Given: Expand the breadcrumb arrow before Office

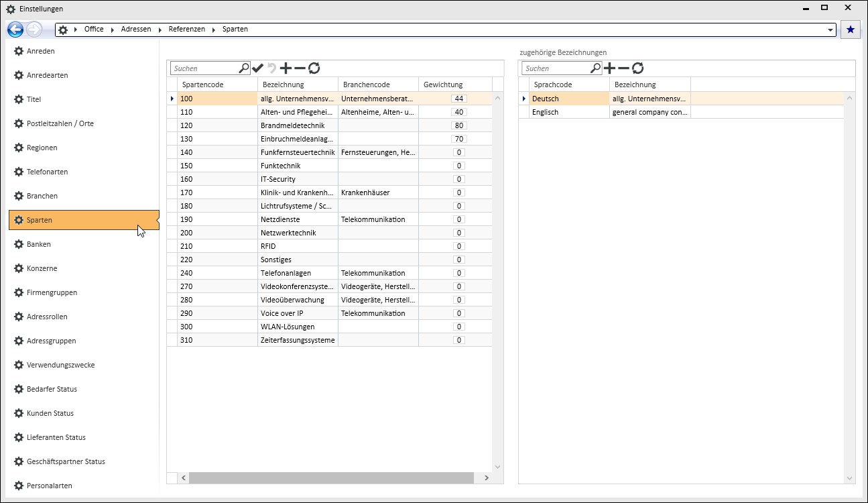Looking at the screenshot, I should pos(76,30).
